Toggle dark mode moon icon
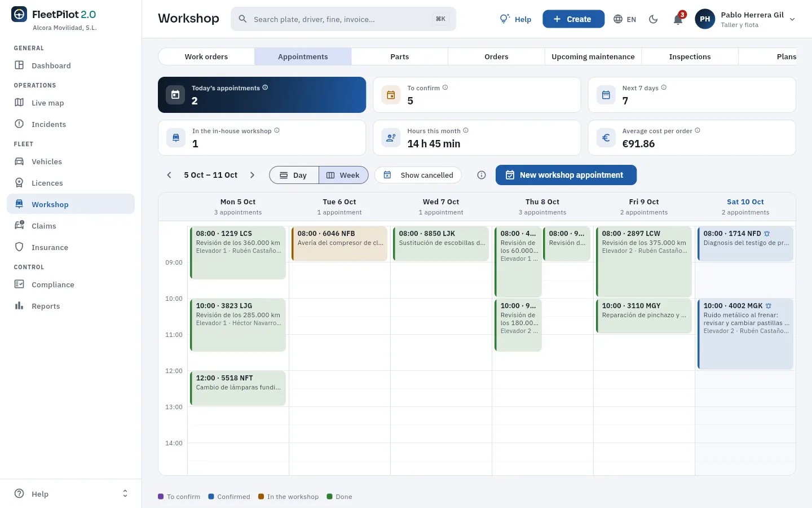812x508 pixels. pyautogui.click(x=654, y=19)
